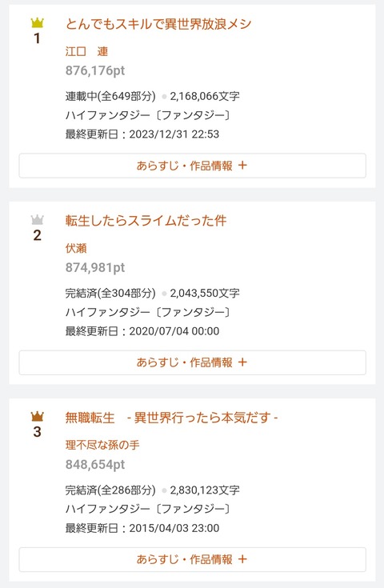The height and width of the screenshot is (588, 384).
Task: Click 連載中(全649部分) status text
Action: coord(110,96)
